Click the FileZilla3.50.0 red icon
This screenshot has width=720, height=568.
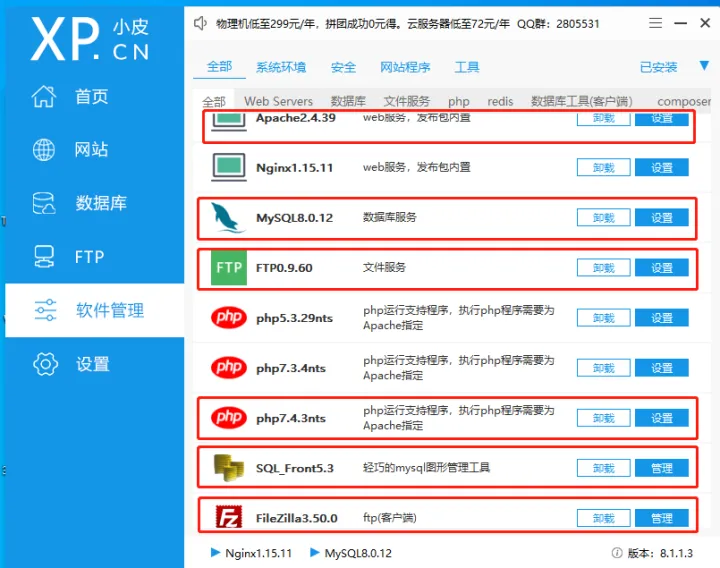click(x=229, y=517)
